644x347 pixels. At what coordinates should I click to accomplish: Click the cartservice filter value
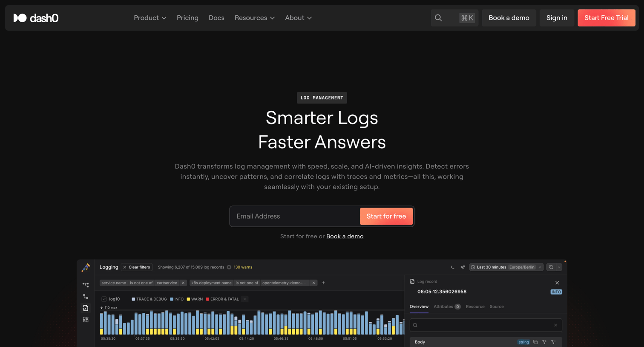167,283
